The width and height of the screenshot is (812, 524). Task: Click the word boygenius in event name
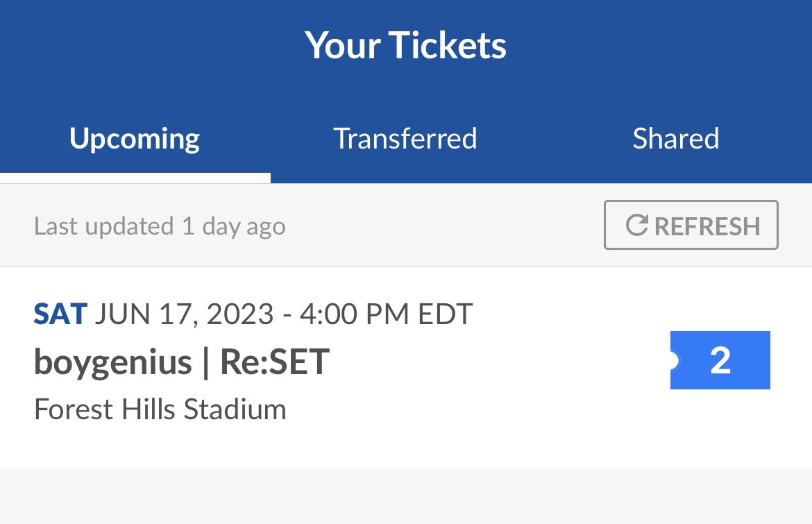[x=113, y=362]
